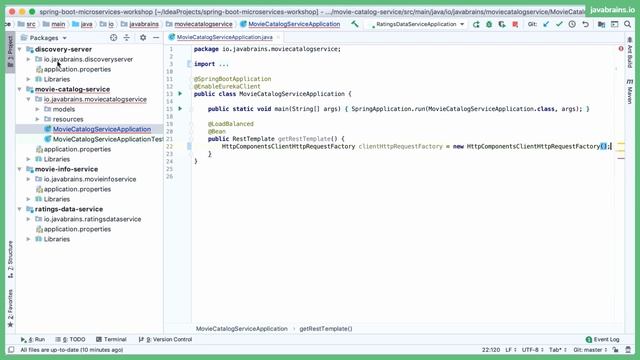This screenshot has width=640, height=360.
Task: Expand io.javabrains.discoveryserver package
Action: coord(29,59)
